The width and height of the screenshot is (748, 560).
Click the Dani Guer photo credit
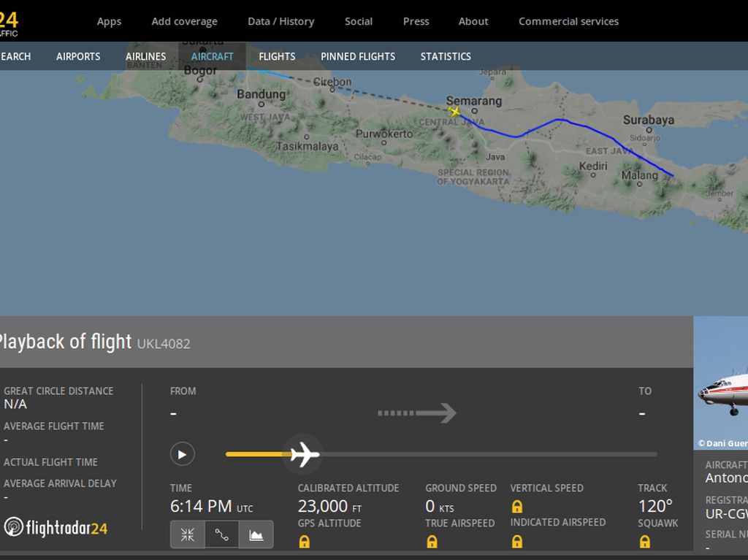coord(722,443)
